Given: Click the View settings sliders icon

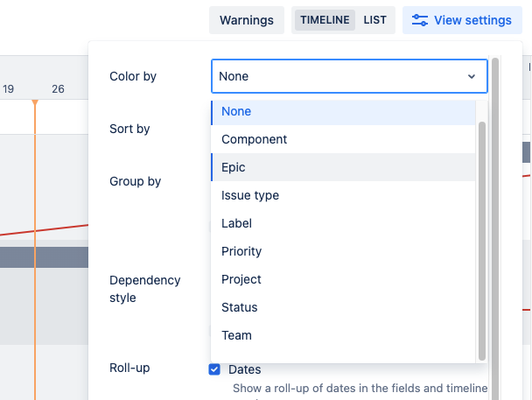Looking at the screenshot, I should click(420, 20).
